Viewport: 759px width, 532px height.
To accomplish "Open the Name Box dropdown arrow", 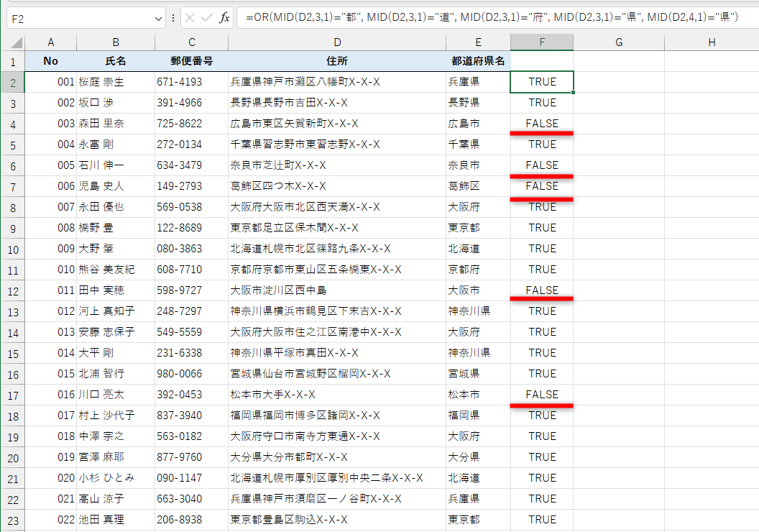I will (158, 19).
